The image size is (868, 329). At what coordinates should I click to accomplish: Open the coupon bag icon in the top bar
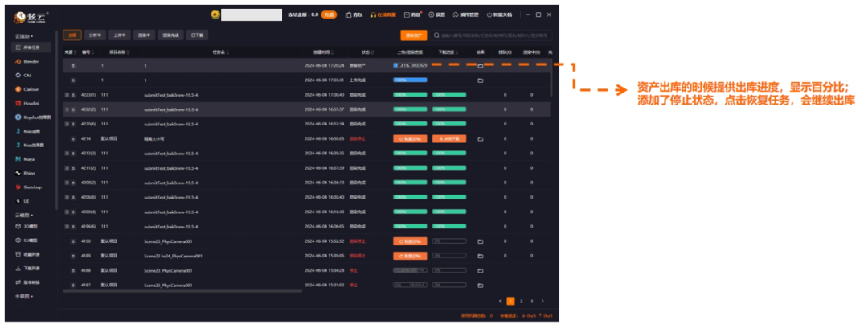pos(349,15)
